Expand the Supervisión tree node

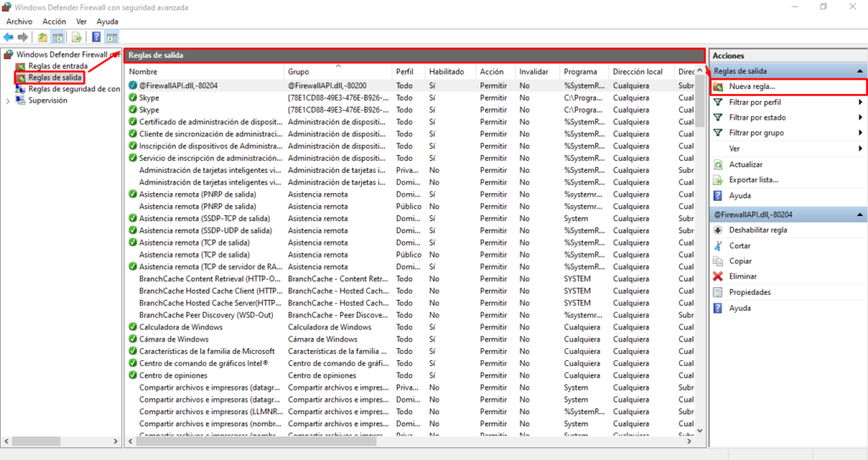pyautogui.click(x=8, y=101)
